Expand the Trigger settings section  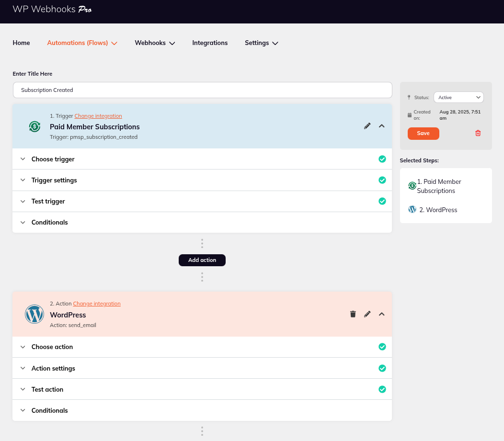[x=202, y=180]
